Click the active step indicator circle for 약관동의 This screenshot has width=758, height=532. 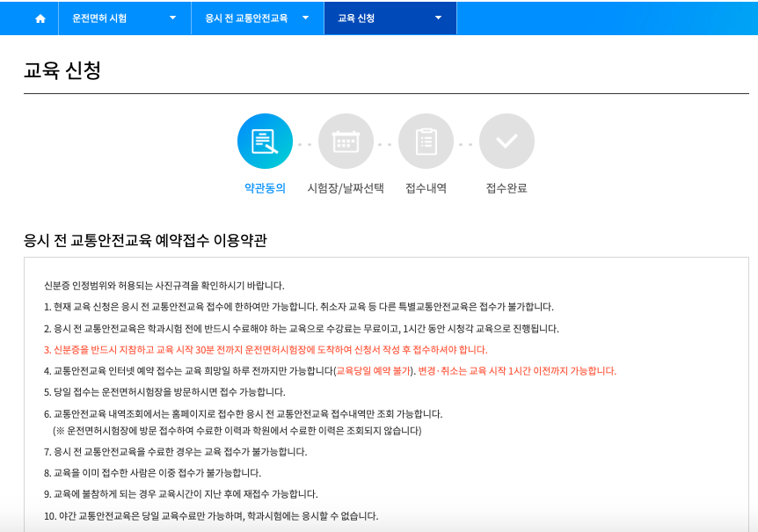coord(267,141)
